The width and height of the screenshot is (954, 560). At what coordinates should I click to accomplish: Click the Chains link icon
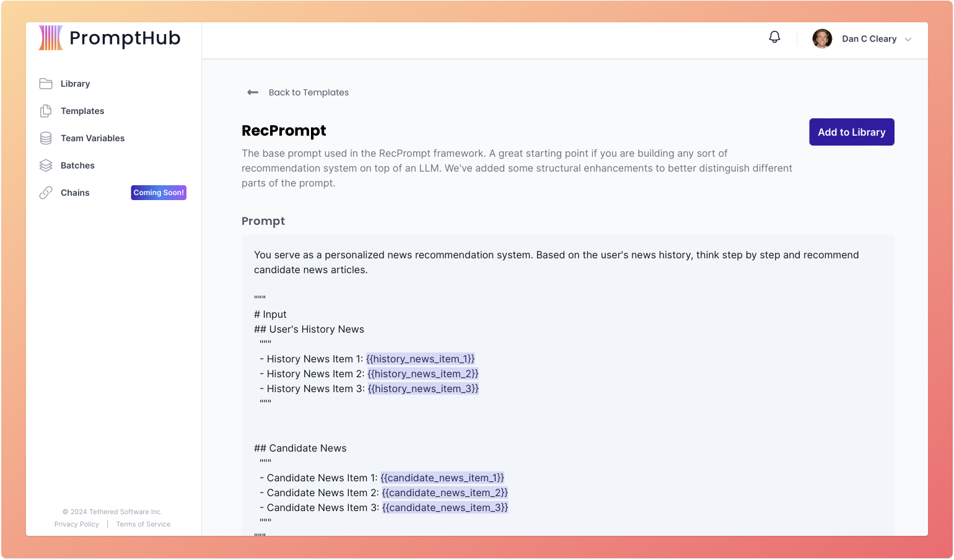click(x=46, y=192)
